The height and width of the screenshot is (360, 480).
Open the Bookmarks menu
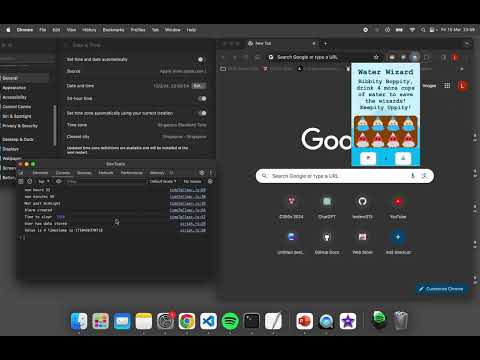tap(113, 30)
